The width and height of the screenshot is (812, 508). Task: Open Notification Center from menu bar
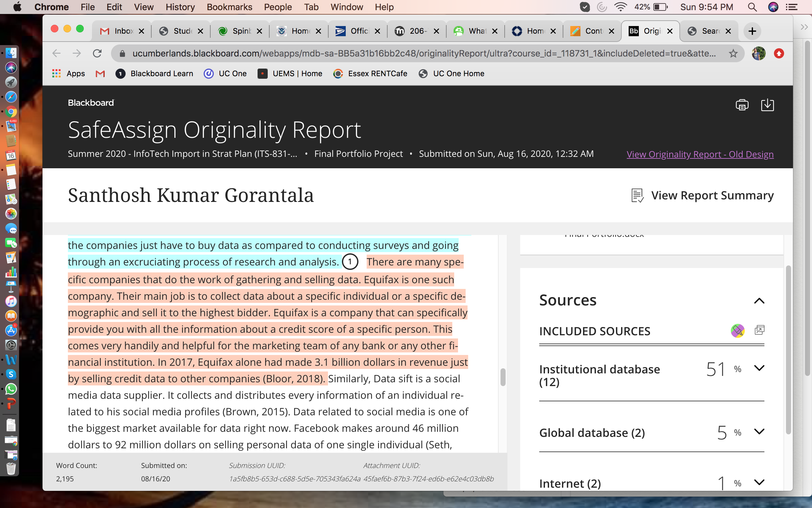(x=791, y=7)
